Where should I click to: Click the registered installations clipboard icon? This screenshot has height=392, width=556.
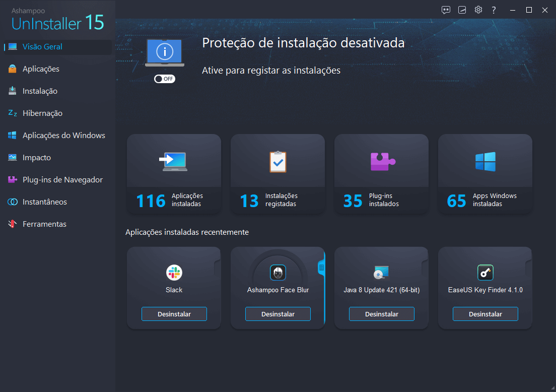coord(277,162)
